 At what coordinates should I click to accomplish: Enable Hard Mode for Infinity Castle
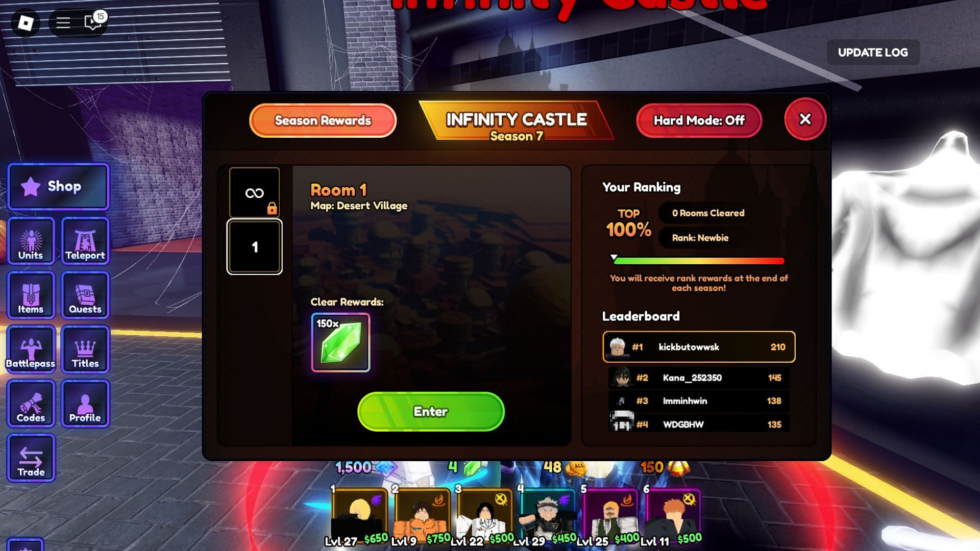coord(699,120)
